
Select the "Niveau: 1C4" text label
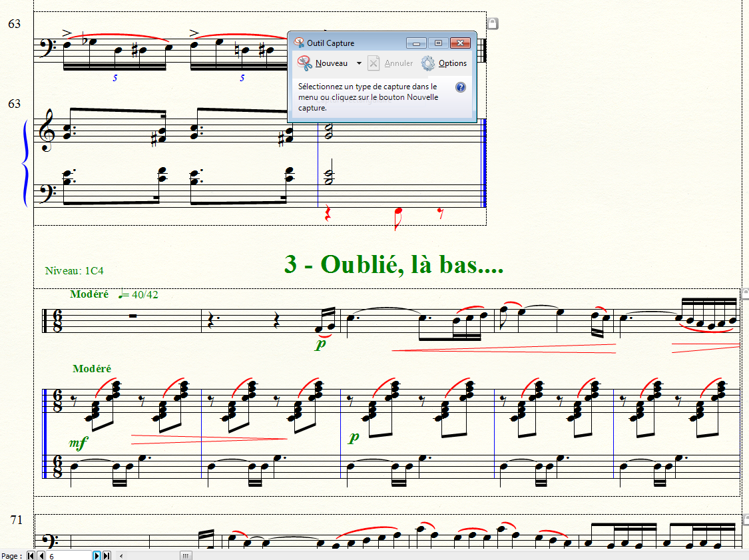[x=74, y=271]
